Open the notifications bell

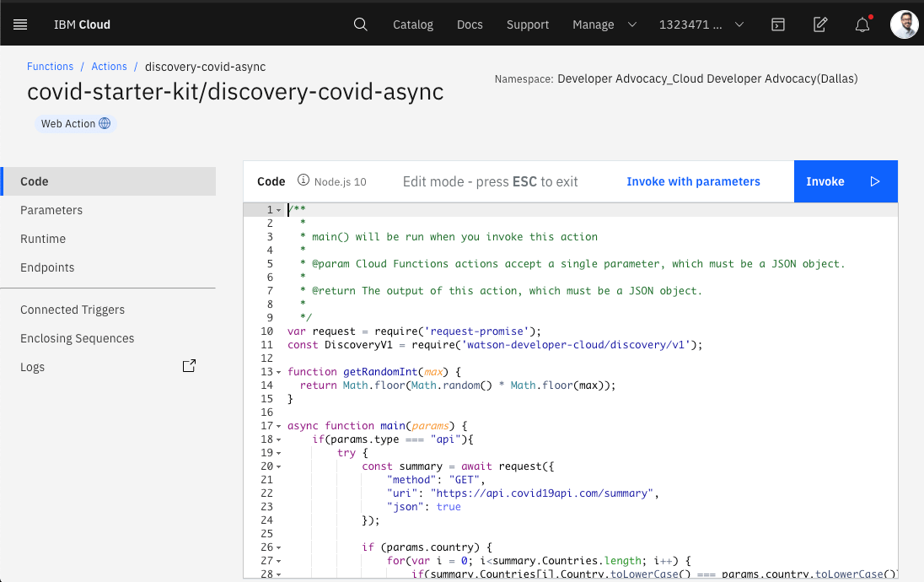[x=862, y=24]
